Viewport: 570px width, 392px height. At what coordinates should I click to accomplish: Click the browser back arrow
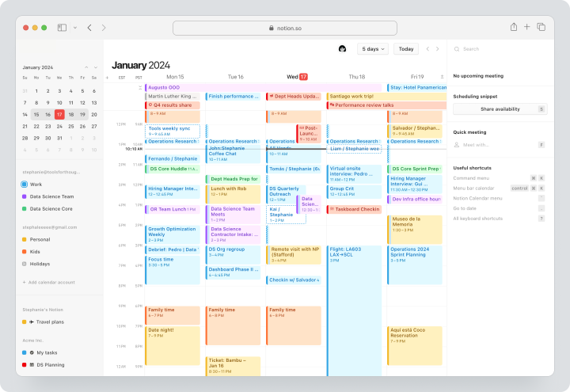click(x=89, y=28)
